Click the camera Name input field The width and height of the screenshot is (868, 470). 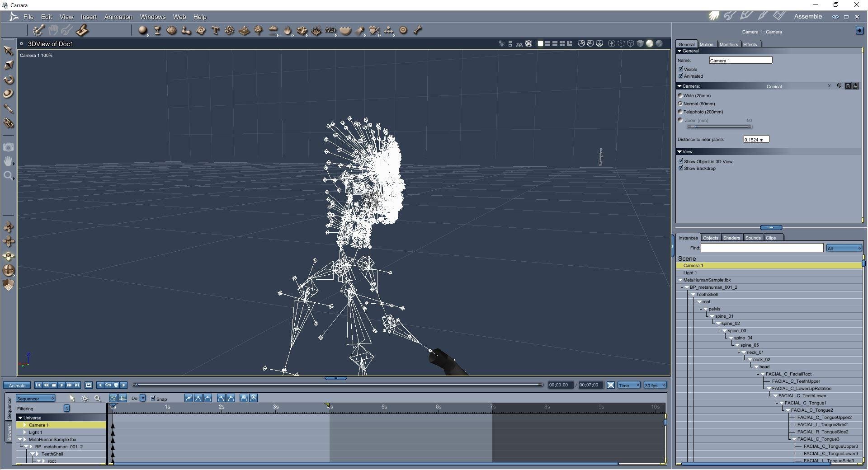(x=741, y=60)
